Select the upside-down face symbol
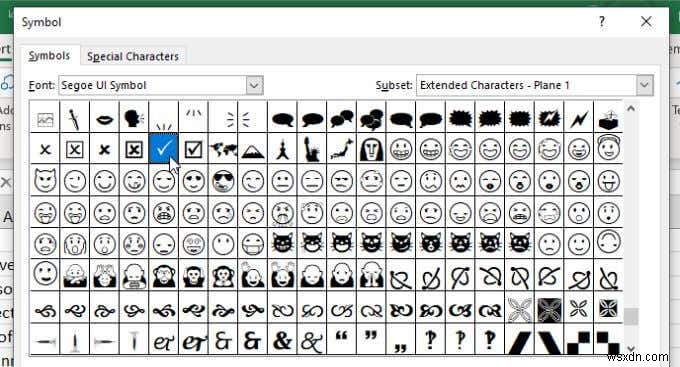Image resolution: width=680 pixels, height=367 pixels. pos(608,242)
